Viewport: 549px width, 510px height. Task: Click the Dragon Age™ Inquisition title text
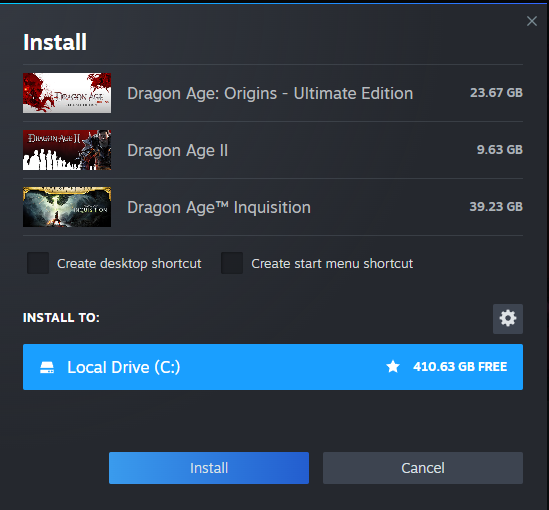click(x=219, y=208)
